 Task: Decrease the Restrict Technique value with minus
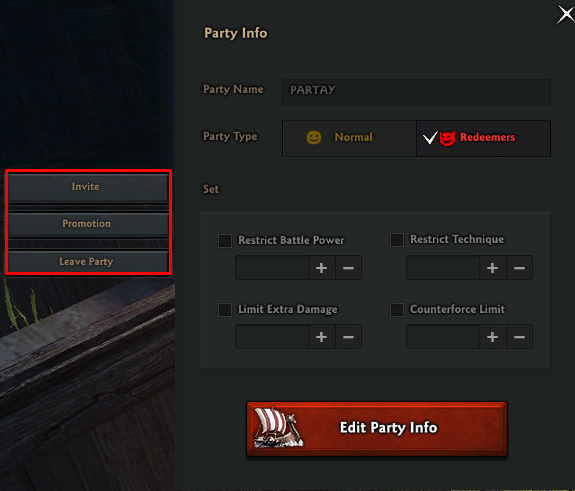point(519,268)
